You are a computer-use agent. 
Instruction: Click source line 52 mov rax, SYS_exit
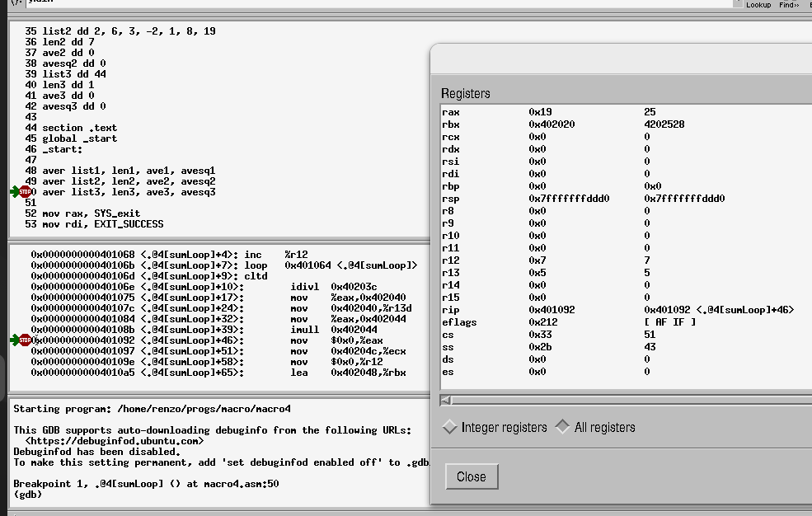82,213
